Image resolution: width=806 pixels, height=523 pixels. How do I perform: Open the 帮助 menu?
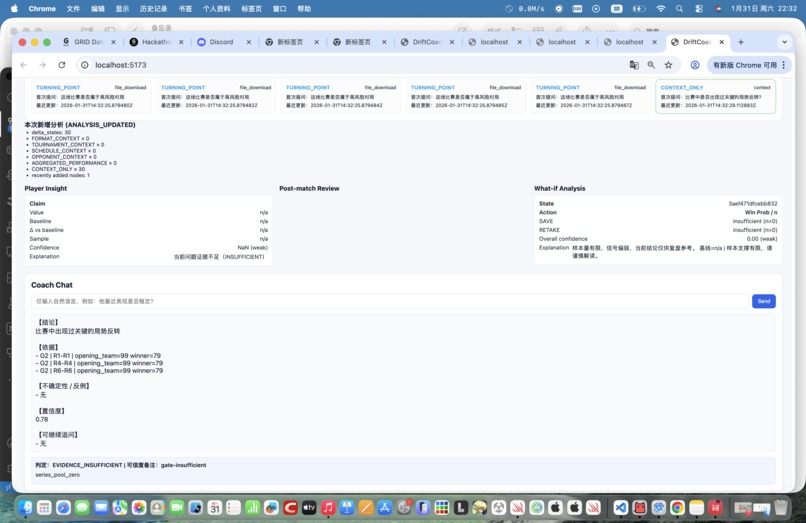(x=304, y=9)
